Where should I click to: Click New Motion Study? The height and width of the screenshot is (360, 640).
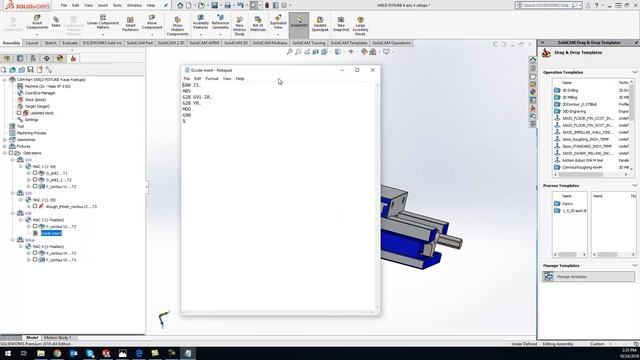240,26
